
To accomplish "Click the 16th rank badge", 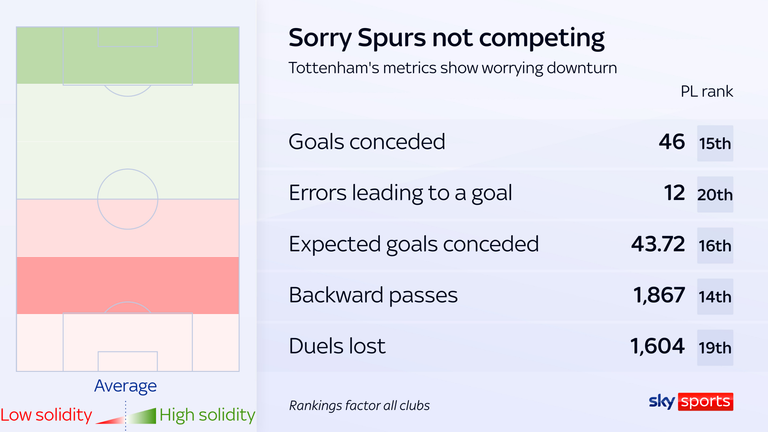I will [x=715, y=245].
